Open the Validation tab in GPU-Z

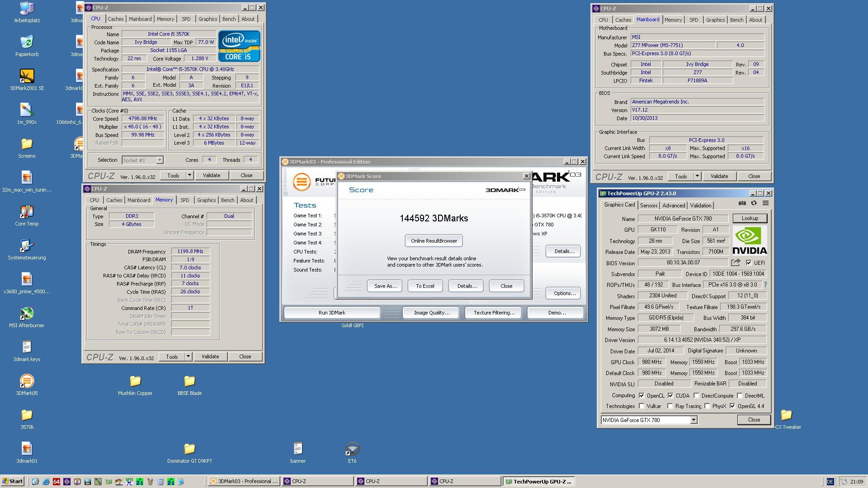point(700,206)
